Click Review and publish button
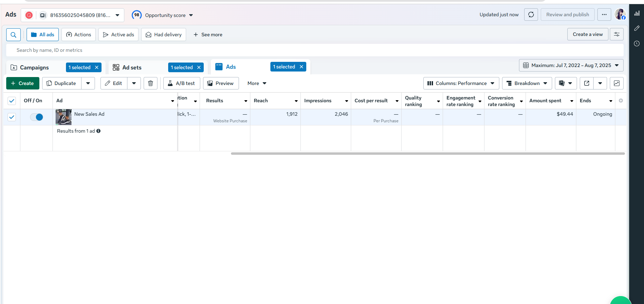The image size is (644, 304). [x=568, y=15]
